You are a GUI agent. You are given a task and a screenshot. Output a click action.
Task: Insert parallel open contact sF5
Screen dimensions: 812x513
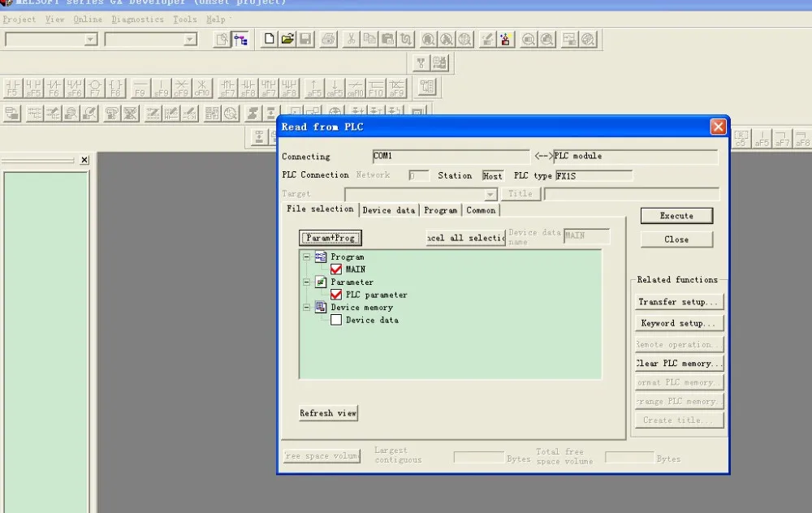click(x=33, y=88)
